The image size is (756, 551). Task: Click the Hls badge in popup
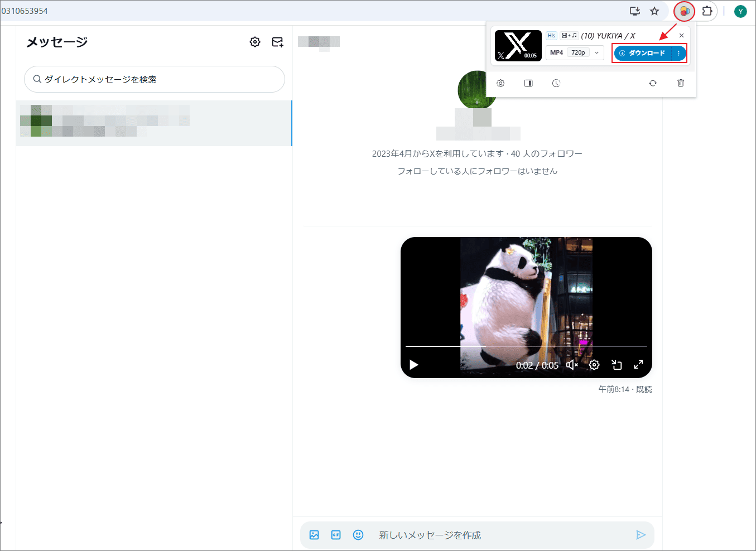[551, 36]
